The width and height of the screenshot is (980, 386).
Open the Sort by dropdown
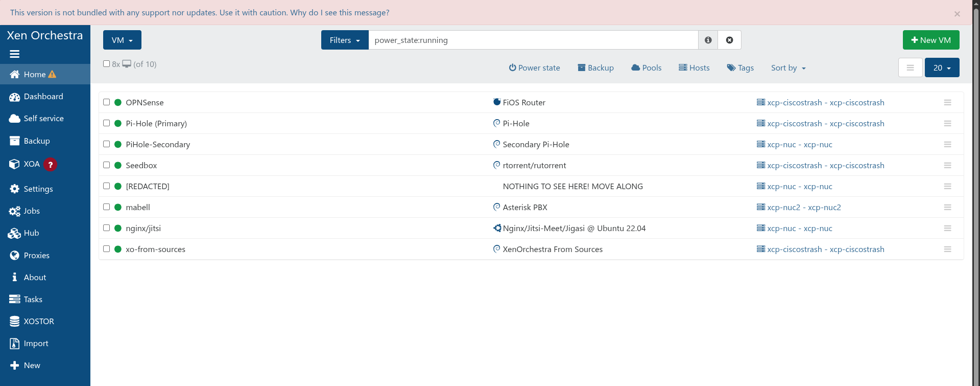point(788,68)
